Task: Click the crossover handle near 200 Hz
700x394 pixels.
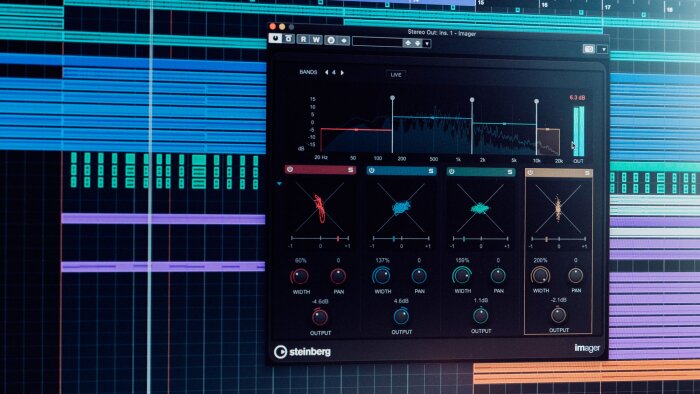Action: click(x=392, y=98)
